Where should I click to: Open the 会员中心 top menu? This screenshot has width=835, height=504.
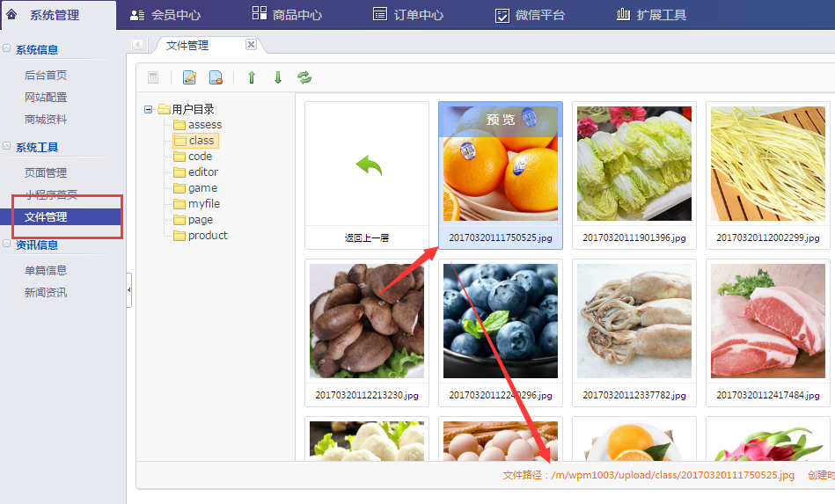165,15
